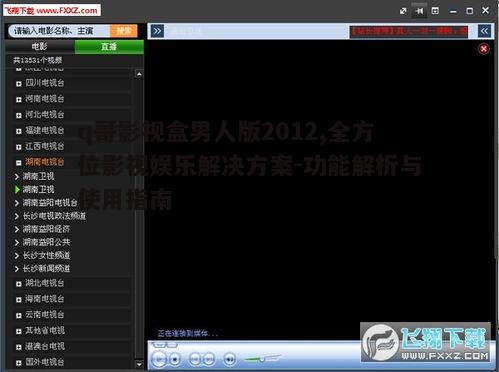Close the player window

[x=485, y=10]
